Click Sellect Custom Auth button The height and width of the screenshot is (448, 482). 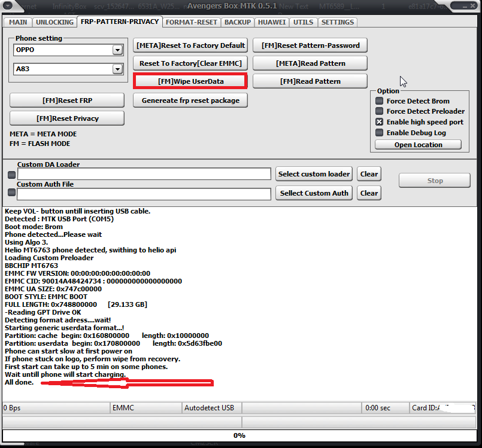tap(314, 193)
